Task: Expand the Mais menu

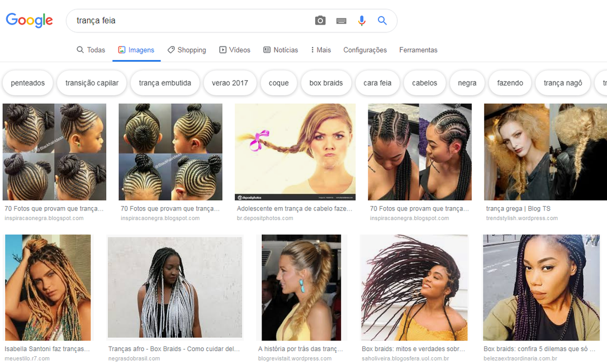Action: (x=321, y=50)
